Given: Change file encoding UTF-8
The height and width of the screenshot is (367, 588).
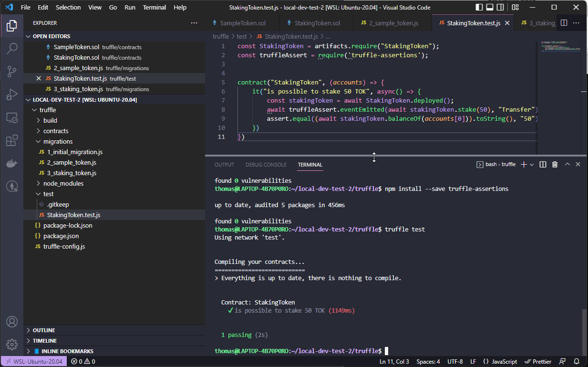Looking at the screenshot, I should (454, 362).
